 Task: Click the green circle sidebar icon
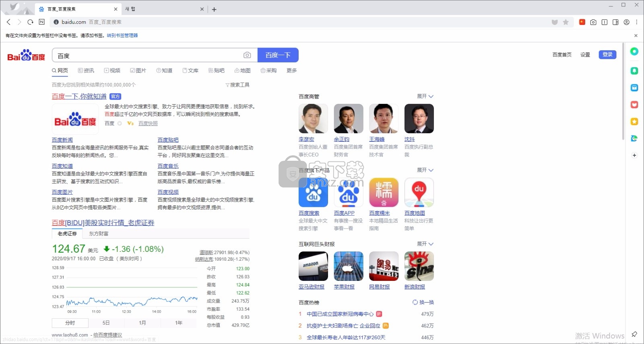[634, 51]
